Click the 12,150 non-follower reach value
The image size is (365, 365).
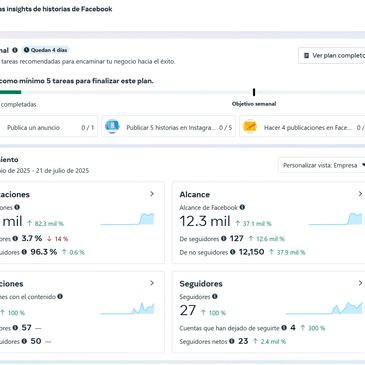click(x=251, y=252)
